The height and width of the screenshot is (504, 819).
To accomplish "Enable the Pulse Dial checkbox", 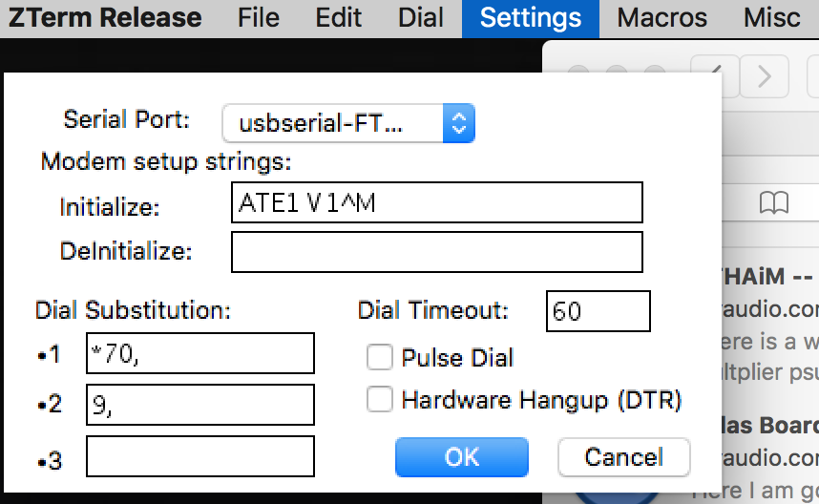I will click(379, 357).
